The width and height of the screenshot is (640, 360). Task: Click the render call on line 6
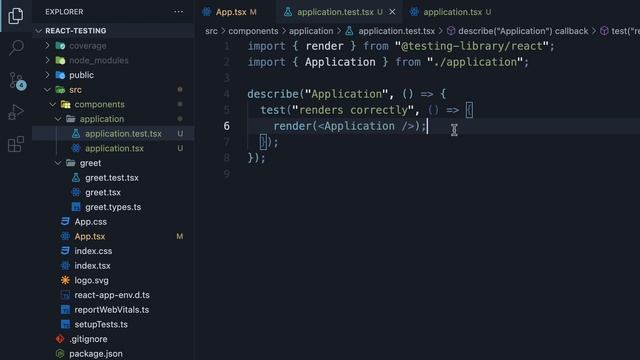[x=349, y=126]
